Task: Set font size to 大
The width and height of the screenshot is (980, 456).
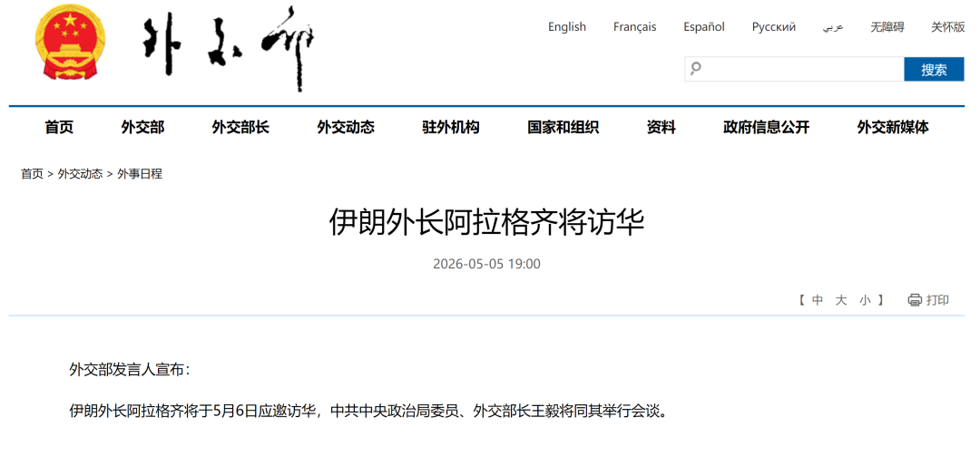Action: click(841, 300)
